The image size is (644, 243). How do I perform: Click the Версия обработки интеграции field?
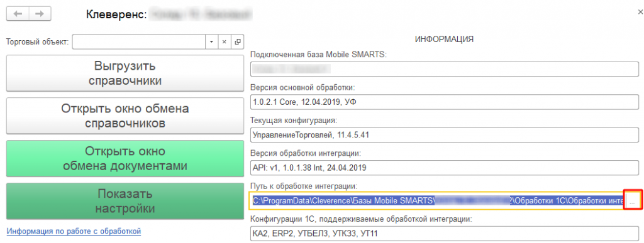point(445,168)
